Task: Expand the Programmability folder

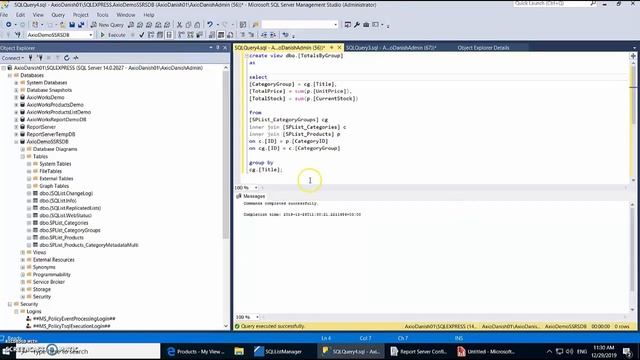Action: click(23, 275)
